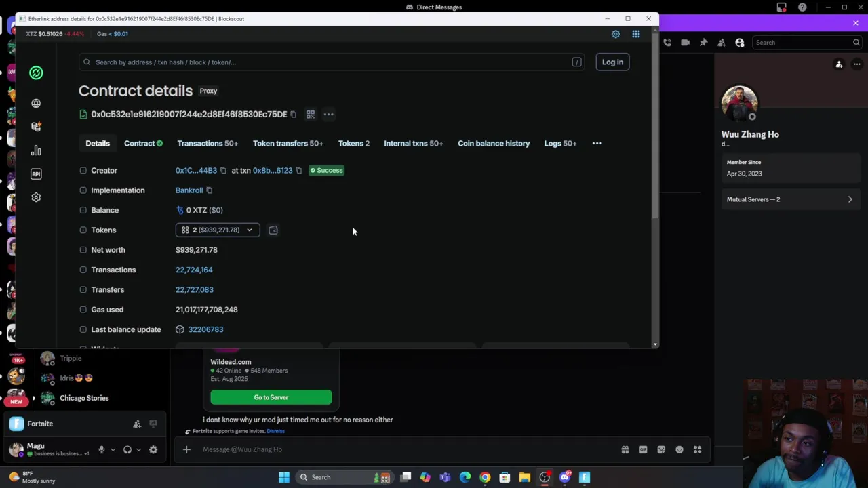Open gift icon in Discord message bar
Viewport: 868px width, 488px height.
[x=625, y=449]
